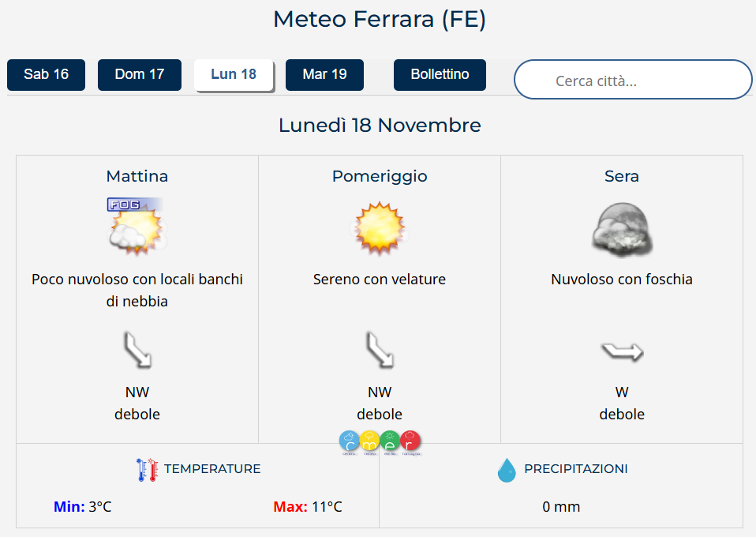
Task: Click the Meteo Ferrara (FE) title
Action: (379, 20)
